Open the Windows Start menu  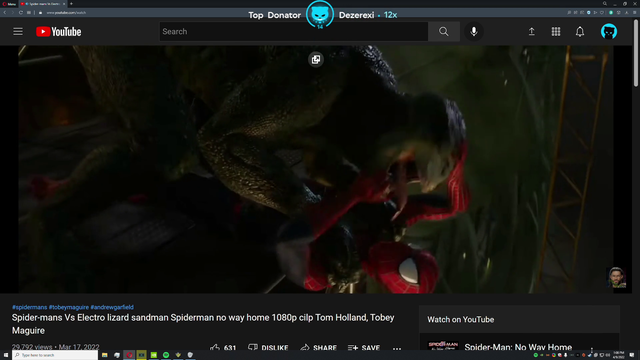pos(6,355)
